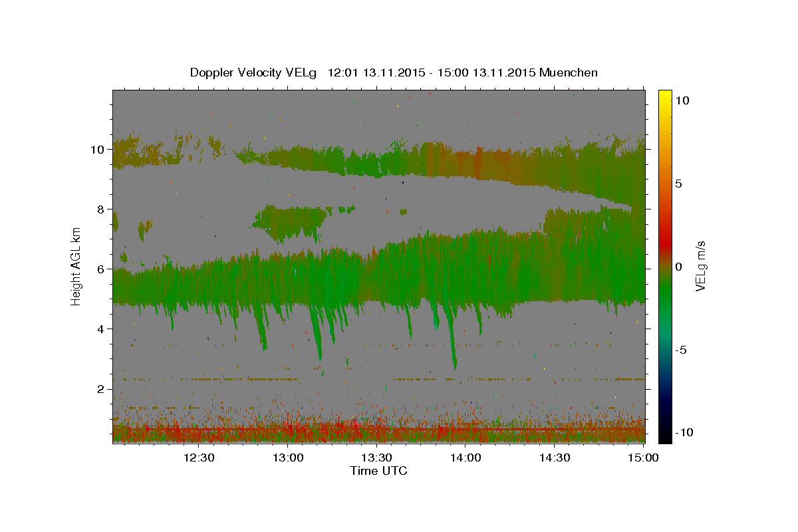This screenshot has height=532, width=798.
Task: Click the 'Height AGL km' axis title
Action: coord(76,265)
